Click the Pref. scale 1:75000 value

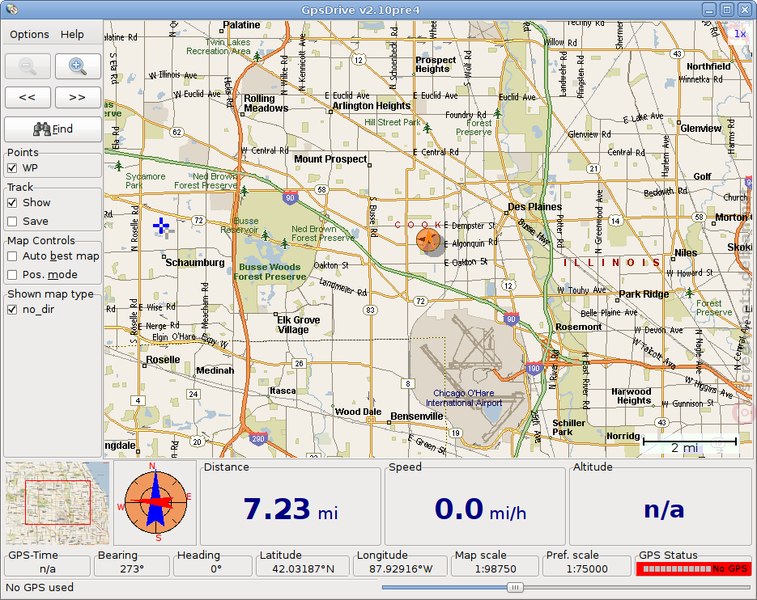pyautogui.click(x=587, y=569)
